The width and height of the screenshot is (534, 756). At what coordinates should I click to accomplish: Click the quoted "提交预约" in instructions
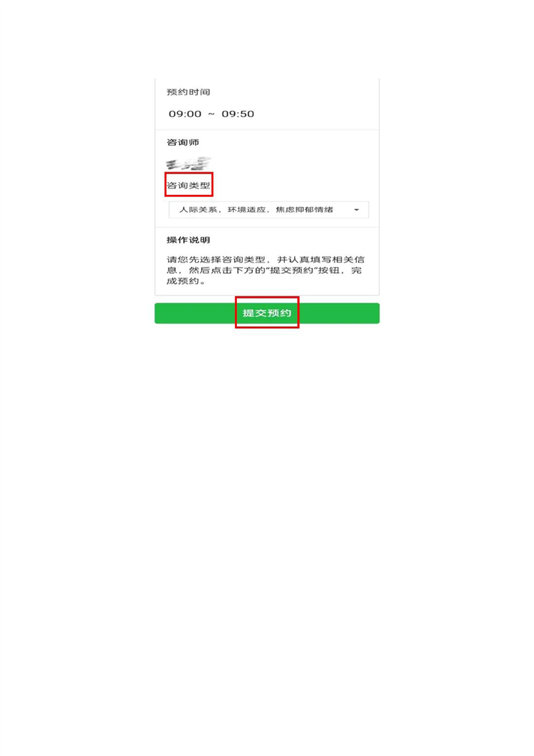pos(292,270)
